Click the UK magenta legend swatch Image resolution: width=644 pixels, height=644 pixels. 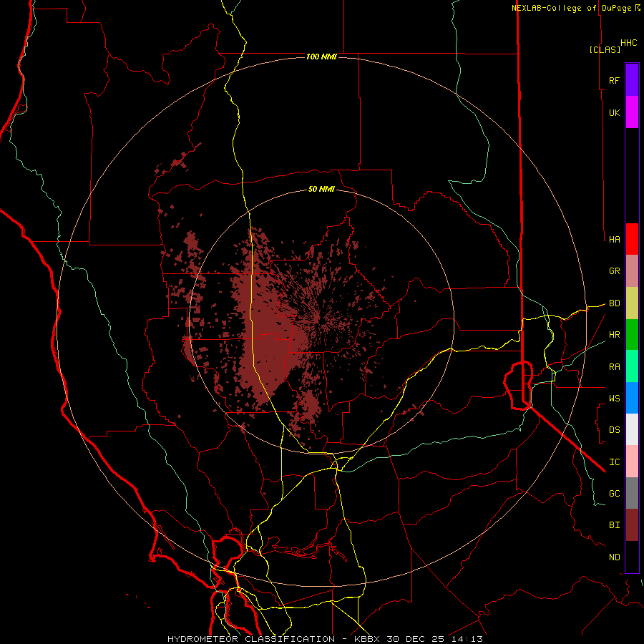click(x=632, y=112)
